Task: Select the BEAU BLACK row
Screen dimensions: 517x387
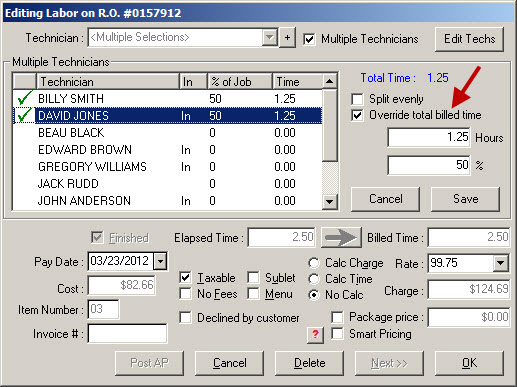Action: [167, 133]
